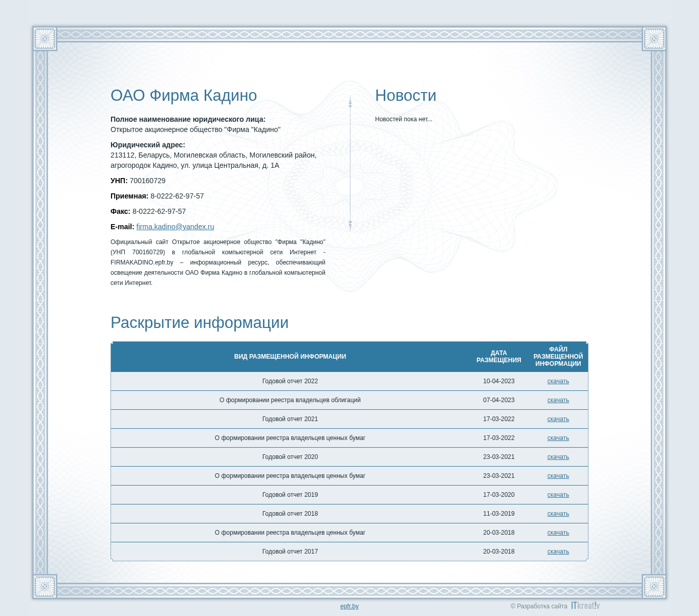Click the Полное наименование юридического лица label
This screenshot has width=699, height=616.
(x=188, y=119)
